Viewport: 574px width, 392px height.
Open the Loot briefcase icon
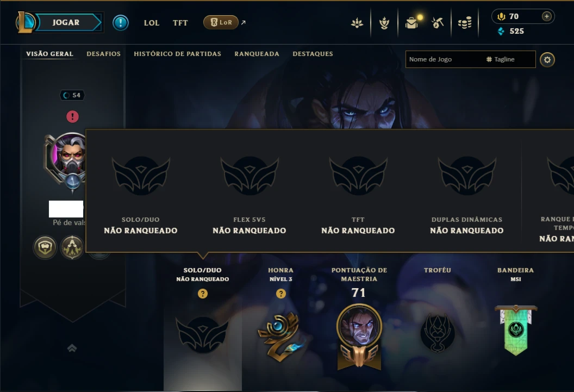(412, 23)
